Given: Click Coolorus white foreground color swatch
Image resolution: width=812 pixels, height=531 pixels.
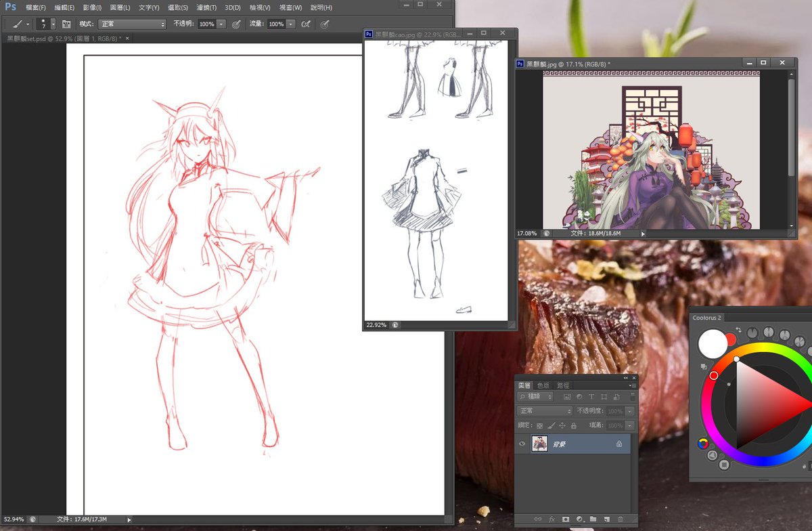Looking at the screenshot, I should coord(713,343).
